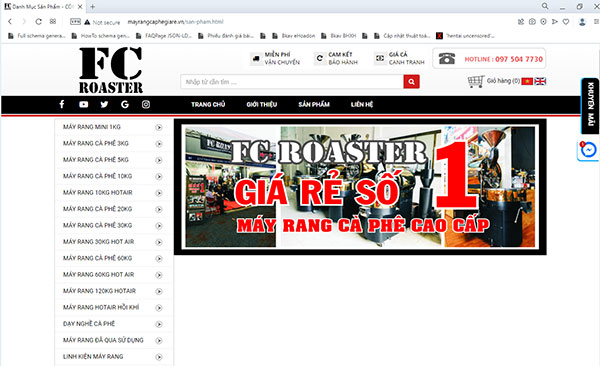Expand the Linh Kiện Máy Rang arrow
The height and width of the screenshot is (366, 600).
coord(159,357)
